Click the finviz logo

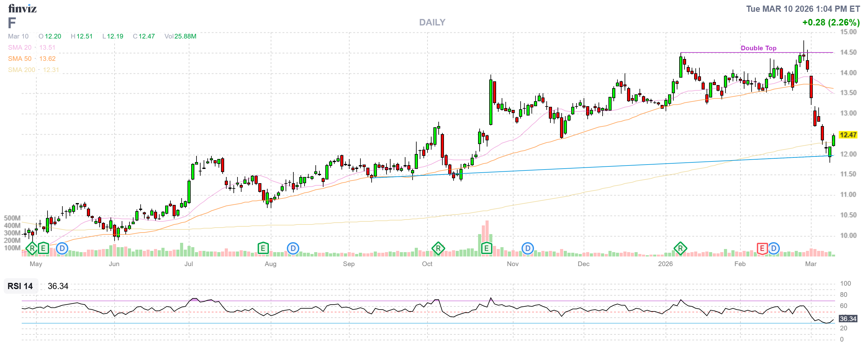22,8
